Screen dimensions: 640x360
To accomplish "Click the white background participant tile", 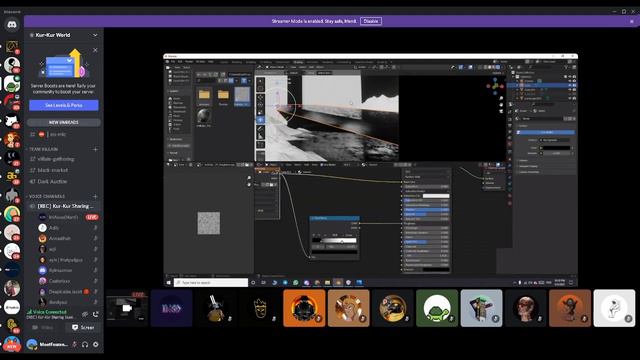I will [614, 308].
